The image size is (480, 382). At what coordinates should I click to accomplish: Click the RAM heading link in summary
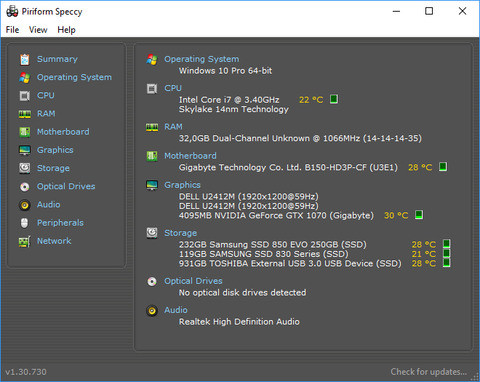[x=173, y=127]
